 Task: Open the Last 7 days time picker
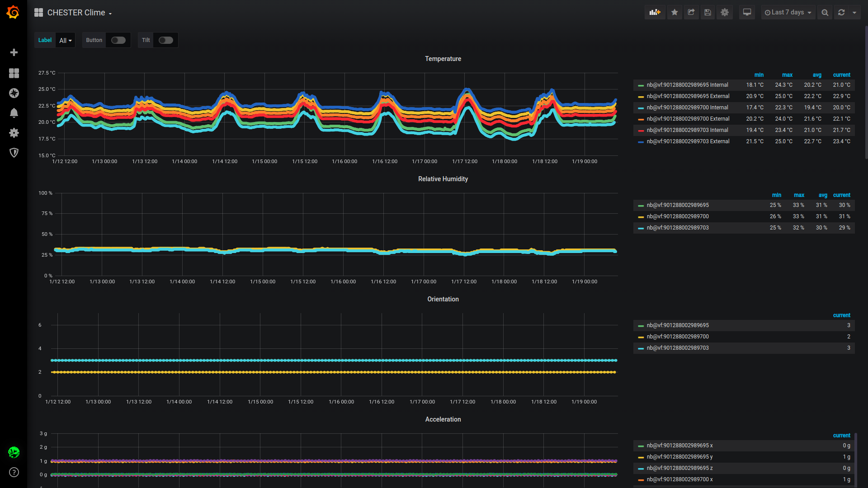pos(788,13)
